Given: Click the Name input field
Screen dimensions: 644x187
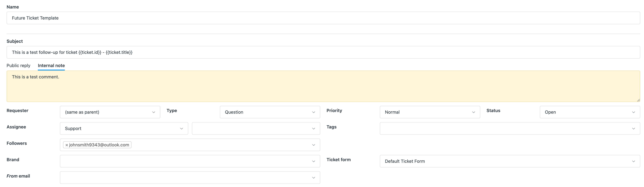Looking at the screenshot, I should (323, 18).
